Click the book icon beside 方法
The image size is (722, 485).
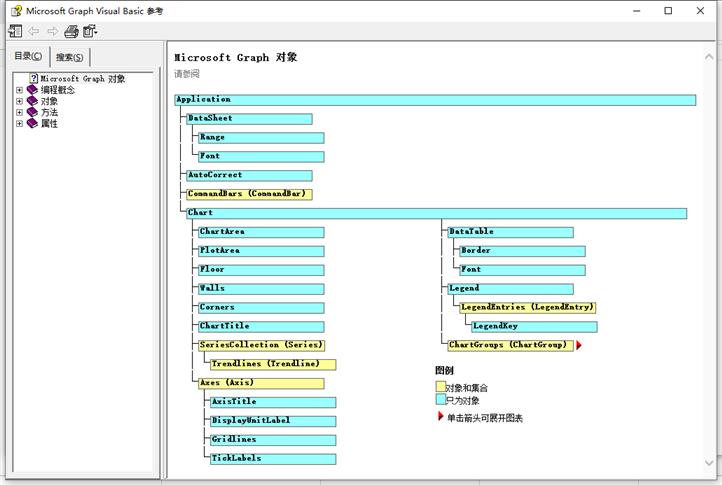pyautogui.click(x=32, y=112)
